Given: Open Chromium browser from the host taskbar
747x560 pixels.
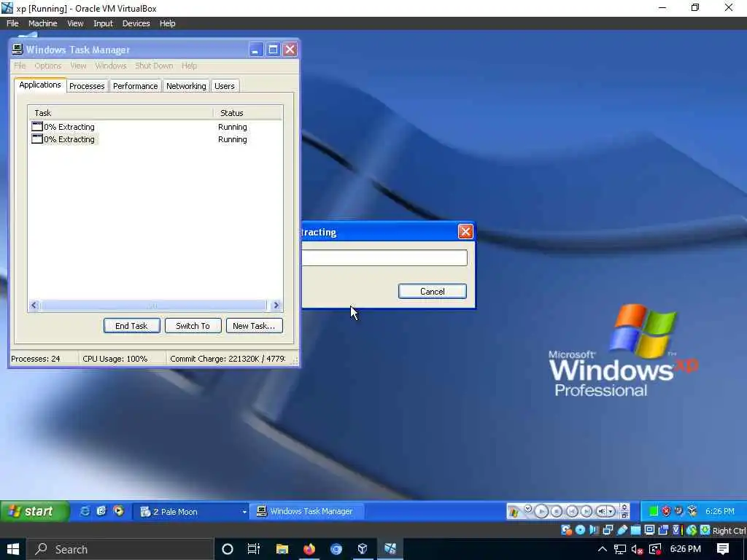Looking at the screenshot, I should click(x=336, y=549).
